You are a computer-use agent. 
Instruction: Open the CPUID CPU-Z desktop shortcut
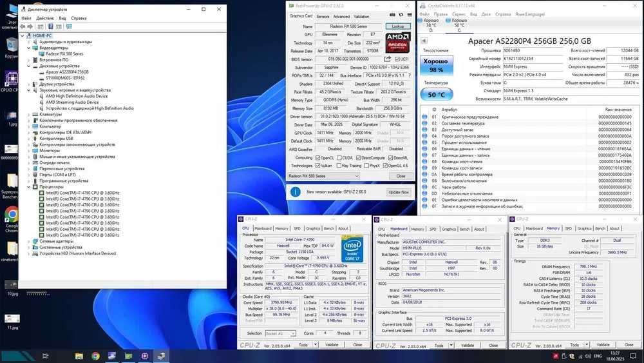tap(10, 81)
